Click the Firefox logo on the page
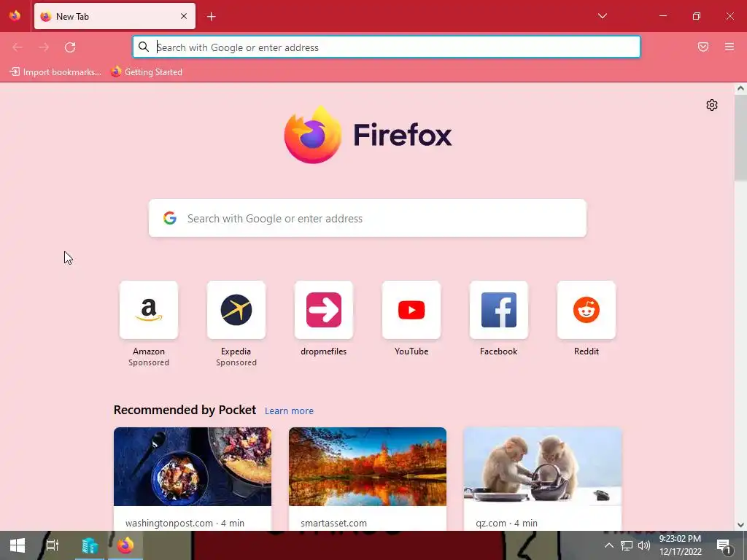The height and width of the screenshot is (560, 747). 368,135
